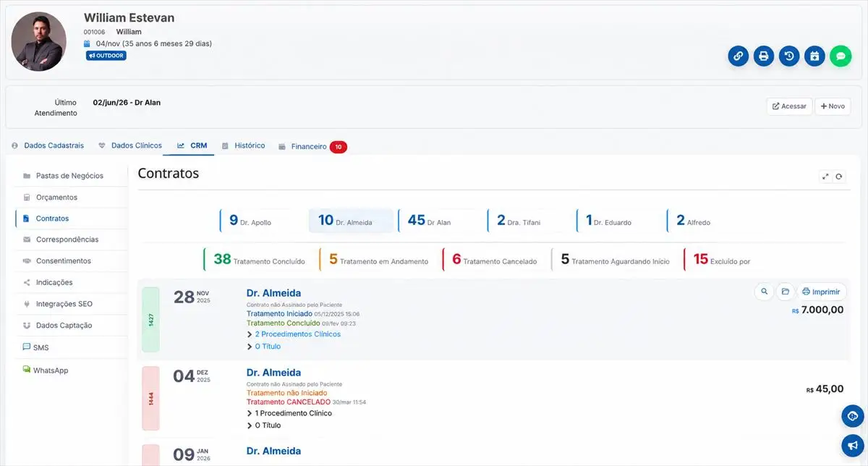Click the blue link icon button
The width and height of the screenshot is (868, 466).
pos(738,56)
